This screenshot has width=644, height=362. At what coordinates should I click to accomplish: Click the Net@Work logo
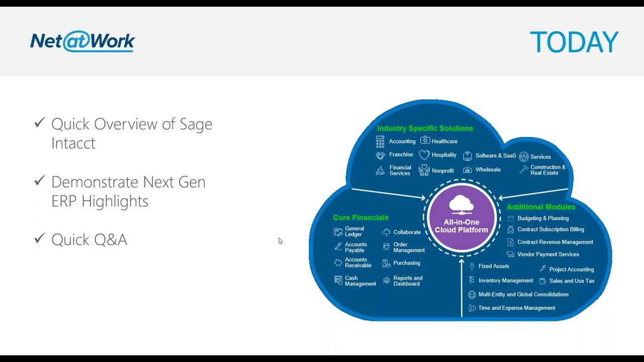click(x=83, y=41)
